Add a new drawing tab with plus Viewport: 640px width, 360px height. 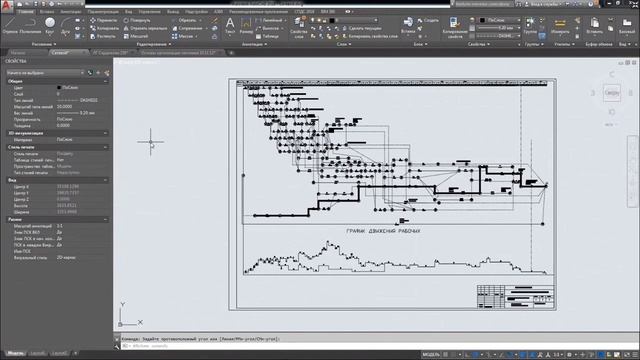pos(231,53)
